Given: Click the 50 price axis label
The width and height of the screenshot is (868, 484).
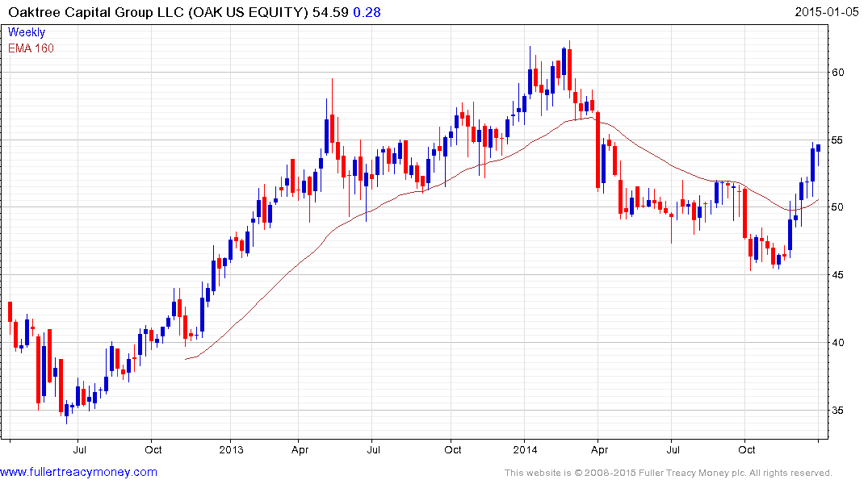Looking at the screenshot, I should click(x=837, y=207).
